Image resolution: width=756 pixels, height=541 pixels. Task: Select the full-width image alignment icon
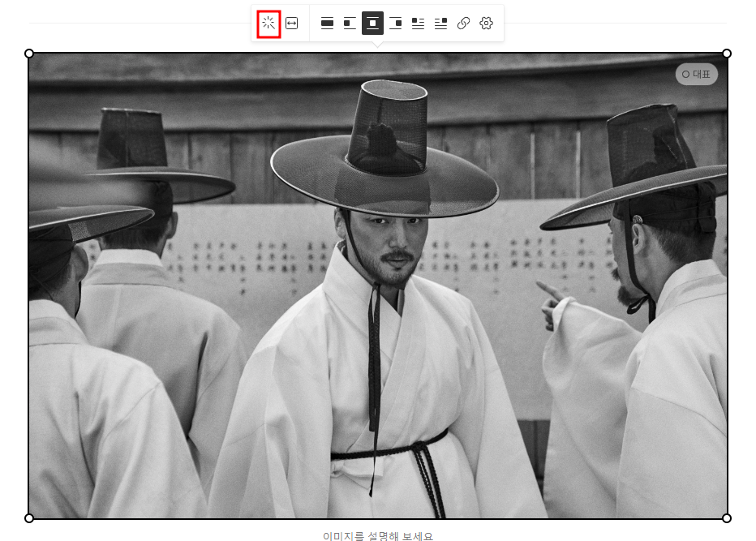[328, 24]
